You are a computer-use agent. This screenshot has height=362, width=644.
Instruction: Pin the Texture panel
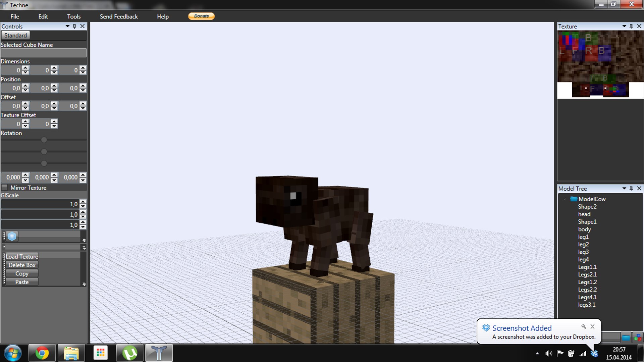click(x=631, y=26)
